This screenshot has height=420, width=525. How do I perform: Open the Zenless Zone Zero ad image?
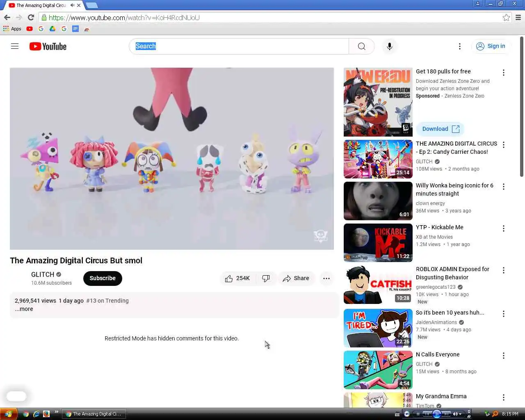click(x=378, y=102)
